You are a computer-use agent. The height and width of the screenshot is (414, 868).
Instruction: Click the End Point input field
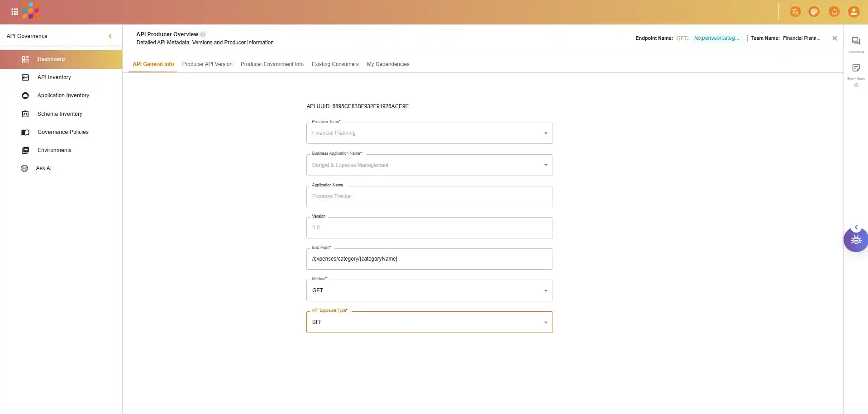click(x=429, y=259)
